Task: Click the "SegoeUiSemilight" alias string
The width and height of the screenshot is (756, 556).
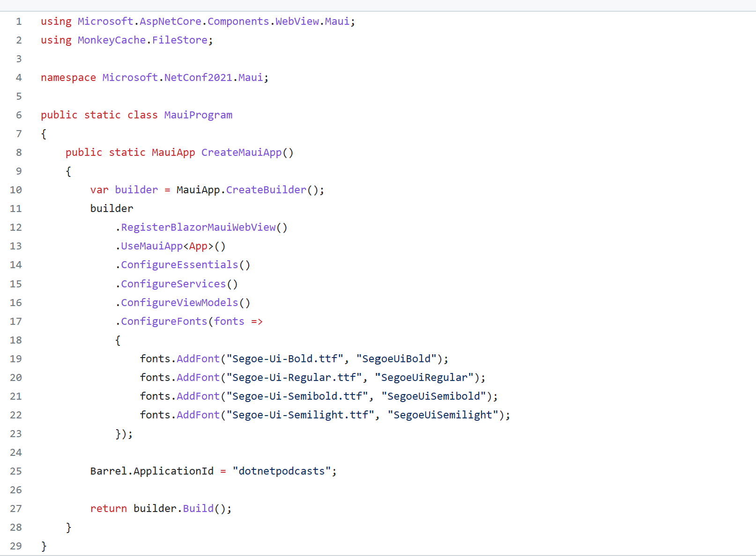Action: click(443, 415)
